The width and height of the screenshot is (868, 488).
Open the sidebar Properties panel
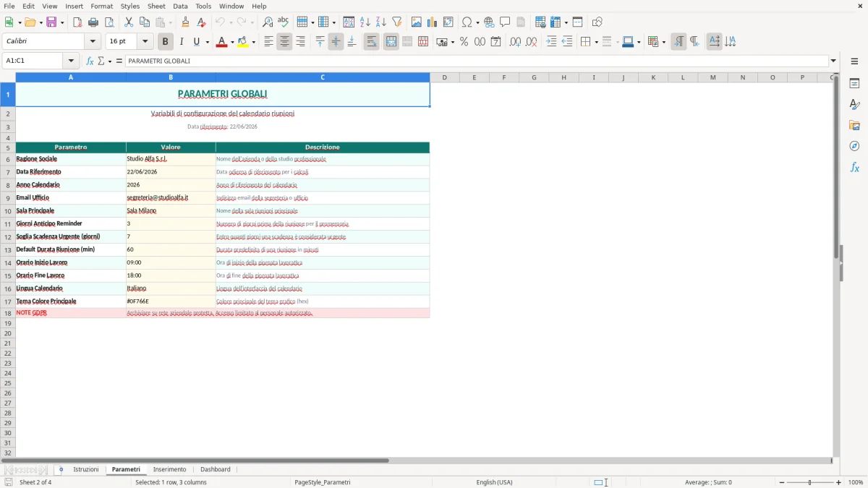pos(854,84)
